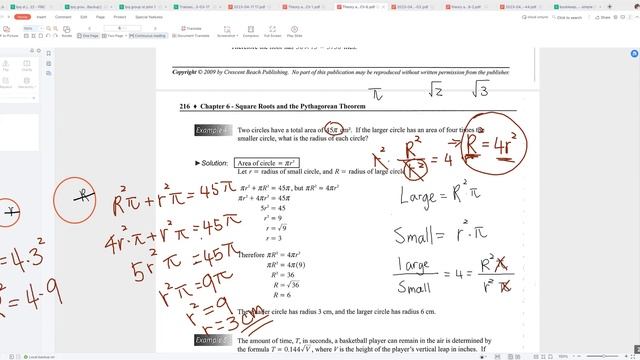Go to the next page arrow
640x360 pixels.
coord(155,28)
